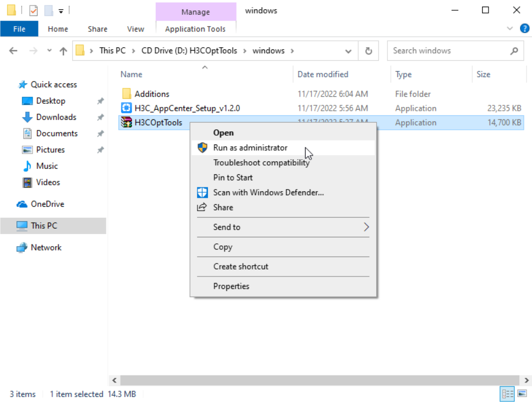Expand the Send to submenu
532x402 pixels.
283,227
